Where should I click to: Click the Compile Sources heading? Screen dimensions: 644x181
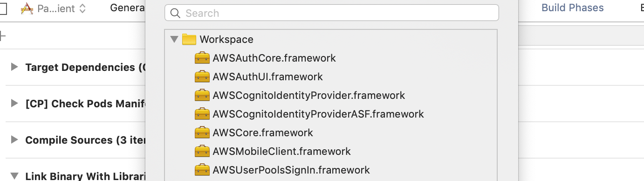coord(85,140)
